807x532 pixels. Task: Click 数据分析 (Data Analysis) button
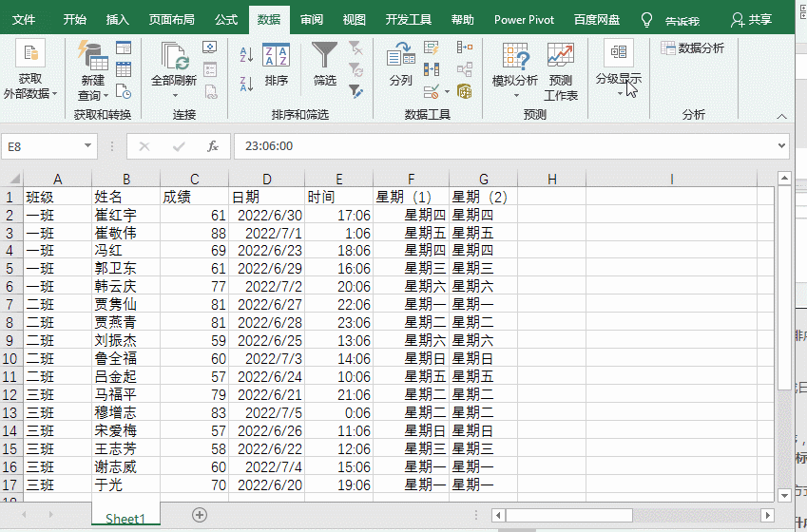click(x=693, y=47)
